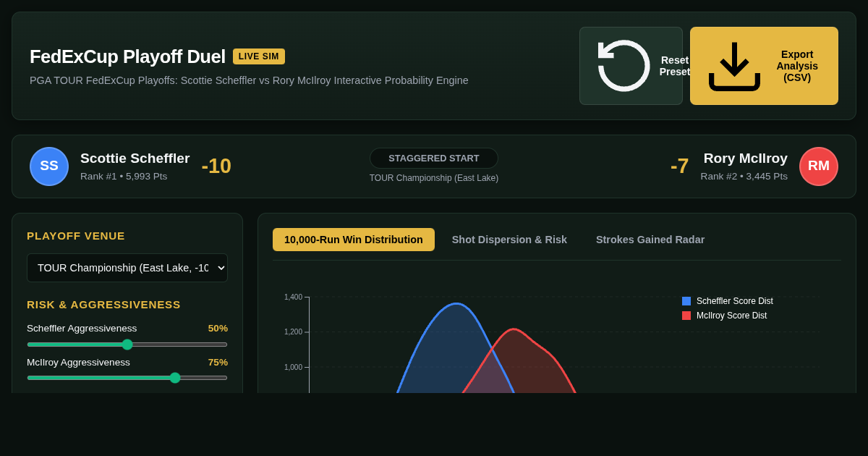Click the Scottie Scheffler name
Screen dimensions: 868x456
pyautogui.click(x=135, y=159)
